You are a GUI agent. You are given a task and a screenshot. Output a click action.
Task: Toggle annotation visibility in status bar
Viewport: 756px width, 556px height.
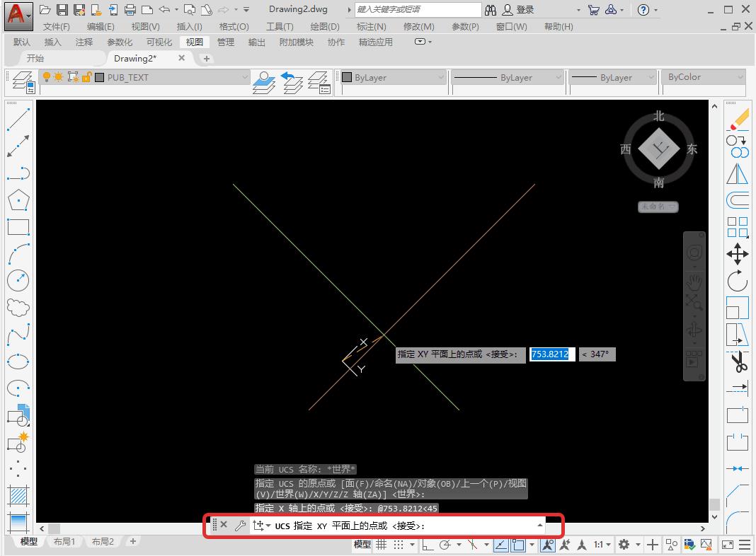pyautogui.click(x=548, y=545)
